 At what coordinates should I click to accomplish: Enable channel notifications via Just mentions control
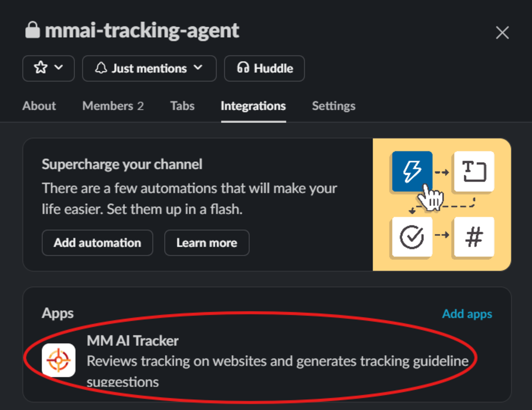[x=149, y=68]
